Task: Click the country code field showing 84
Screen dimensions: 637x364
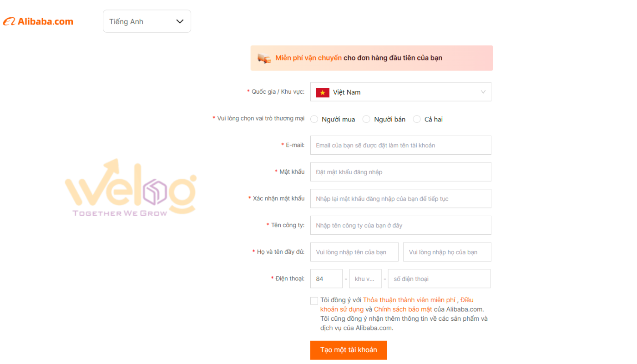Action: click(326, 279)
